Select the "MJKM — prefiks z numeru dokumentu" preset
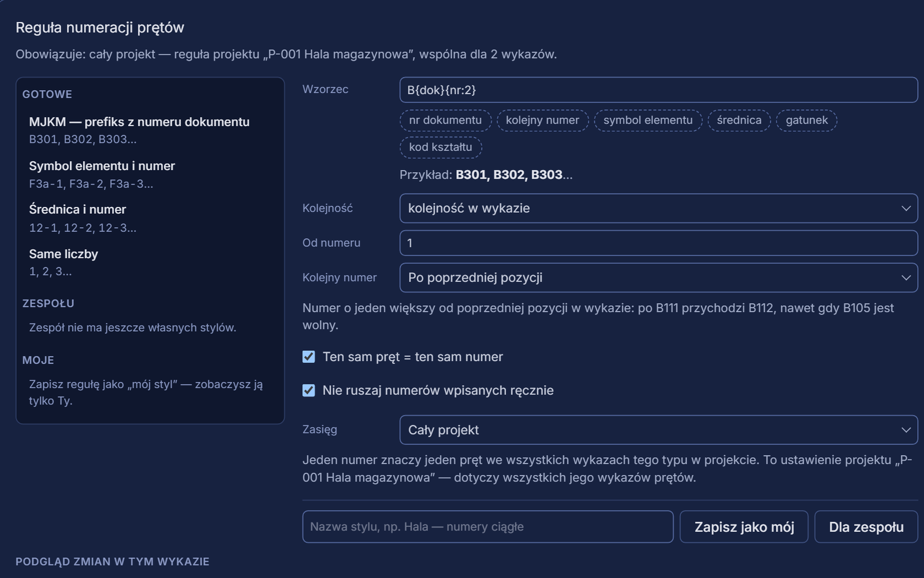This screenshot has width=924, height=578. [x=150, y=130]
